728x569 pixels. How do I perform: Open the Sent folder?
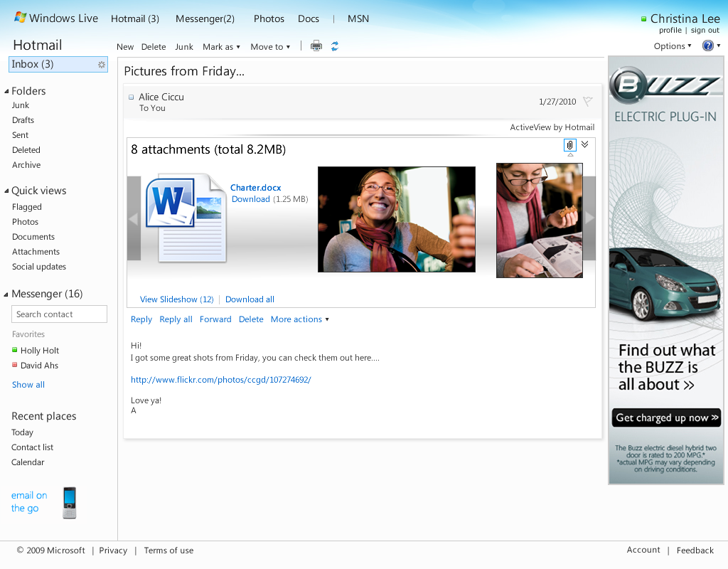(x=21, y=135)
